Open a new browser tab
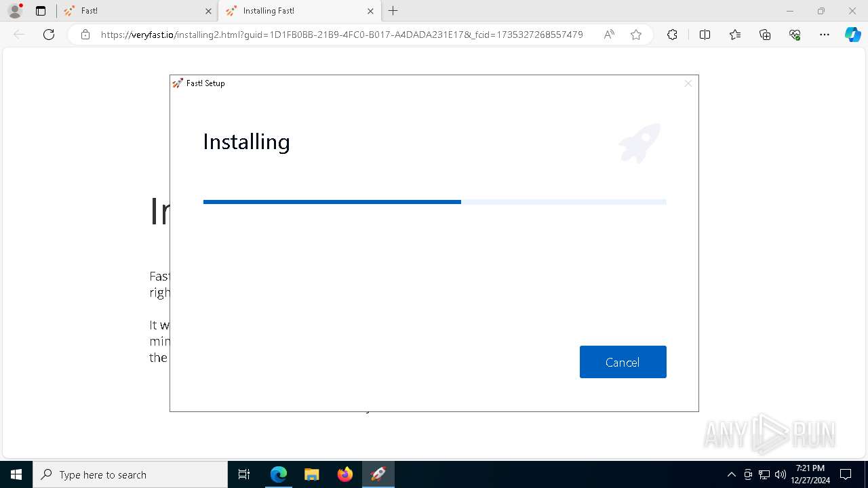 click(393, 11)
